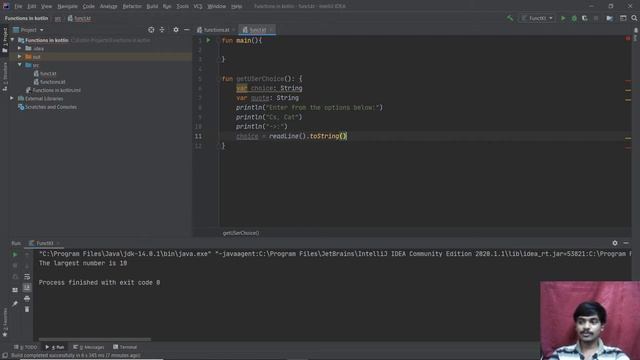The image size is (640, 360).
Task: Expand the .idea folder arrow
Action: [20, 48]
